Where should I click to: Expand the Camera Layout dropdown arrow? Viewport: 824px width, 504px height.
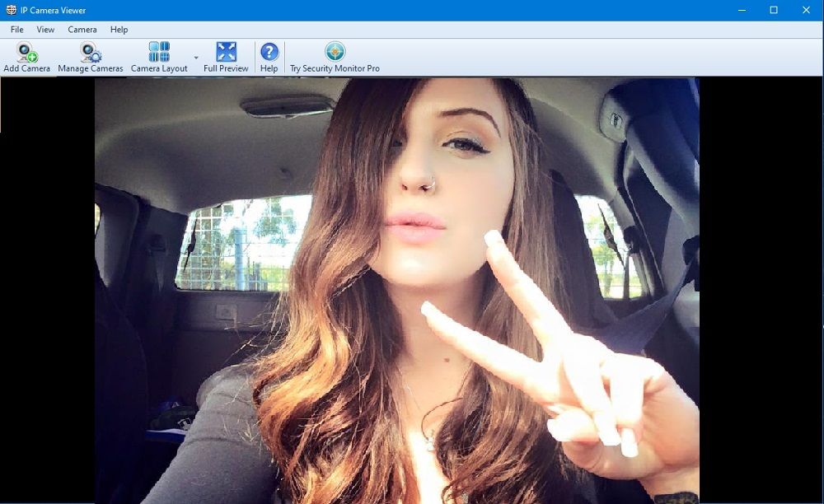click(x=196, y=58)
